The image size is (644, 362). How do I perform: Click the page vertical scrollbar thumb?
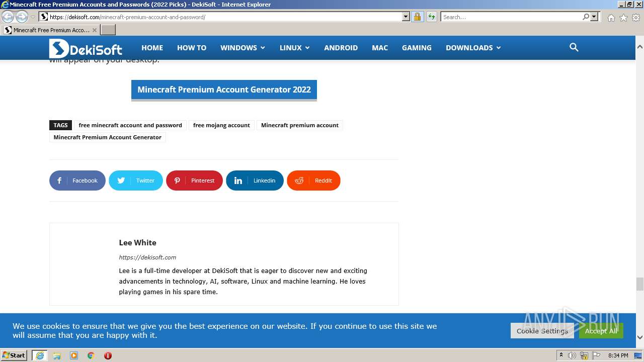639,284
